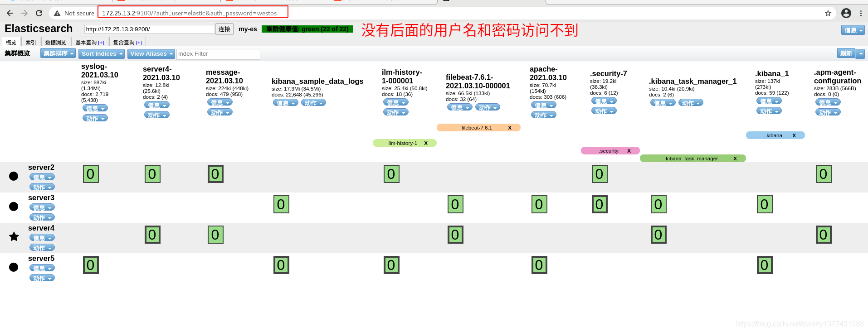
Task: Click green cluster health status indicator
Action: click(307, 29)
